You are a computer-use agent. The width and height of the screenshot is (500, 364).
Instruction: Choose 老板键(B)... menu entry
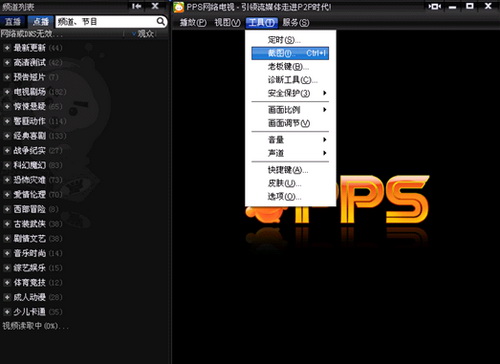click(290, 67)
